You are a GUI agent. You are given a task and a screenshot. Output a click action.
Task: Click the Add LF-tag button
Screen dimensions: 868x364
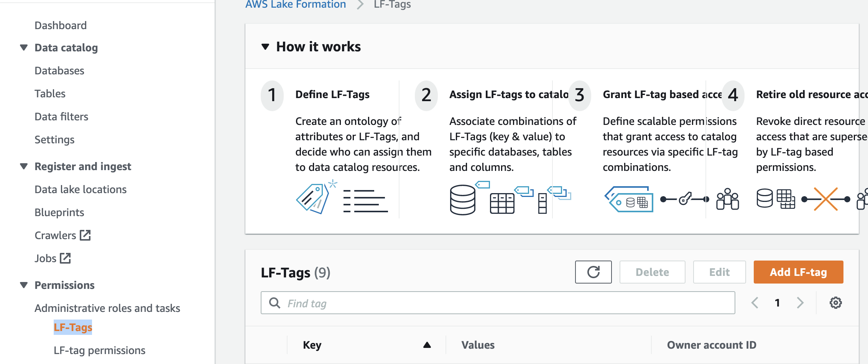click(798, 272)
